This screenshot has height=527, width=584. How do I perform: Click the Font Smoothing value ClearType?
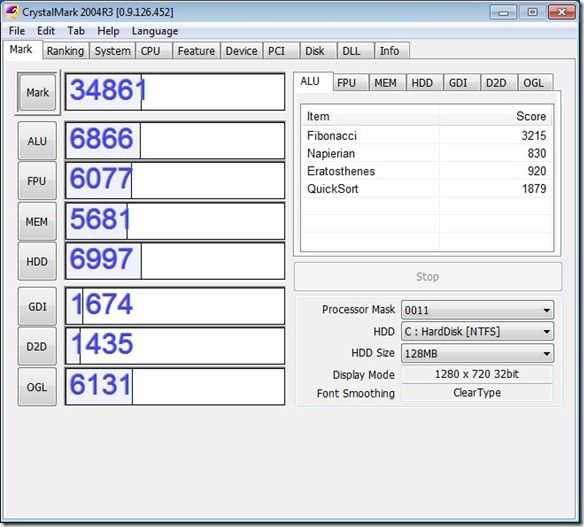coord(477,393)
